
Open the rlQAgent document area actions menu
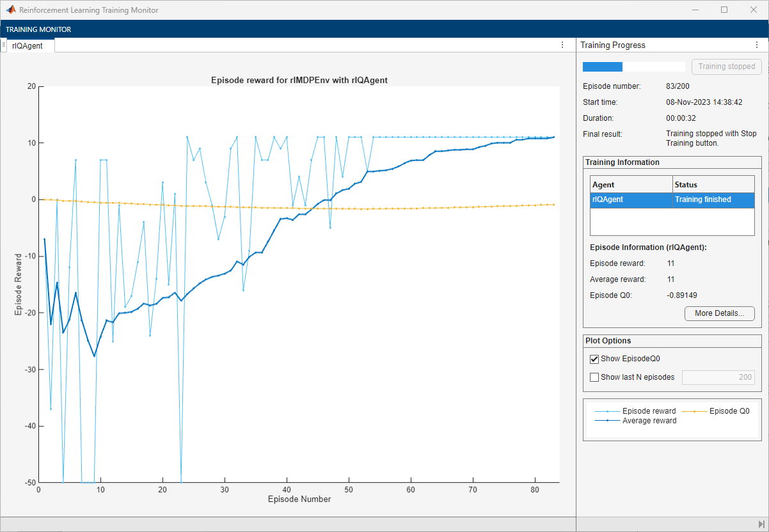(x=562, y=45)
